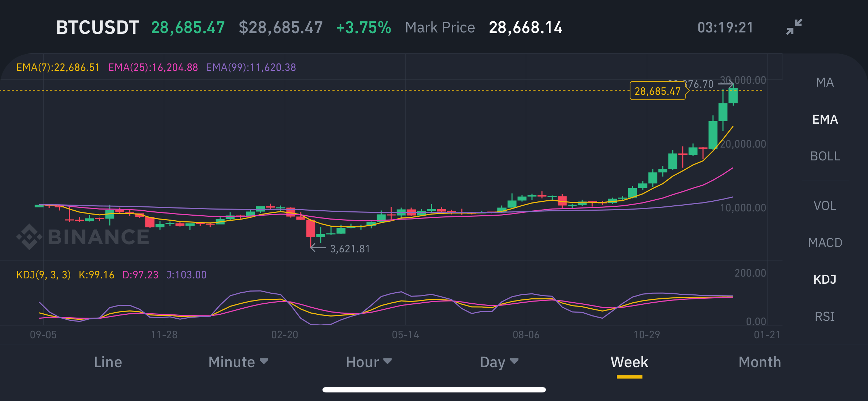This screenshot has width=868, height=401.
Task: Tap the Binance watermark logo
Action: point(83,237)
